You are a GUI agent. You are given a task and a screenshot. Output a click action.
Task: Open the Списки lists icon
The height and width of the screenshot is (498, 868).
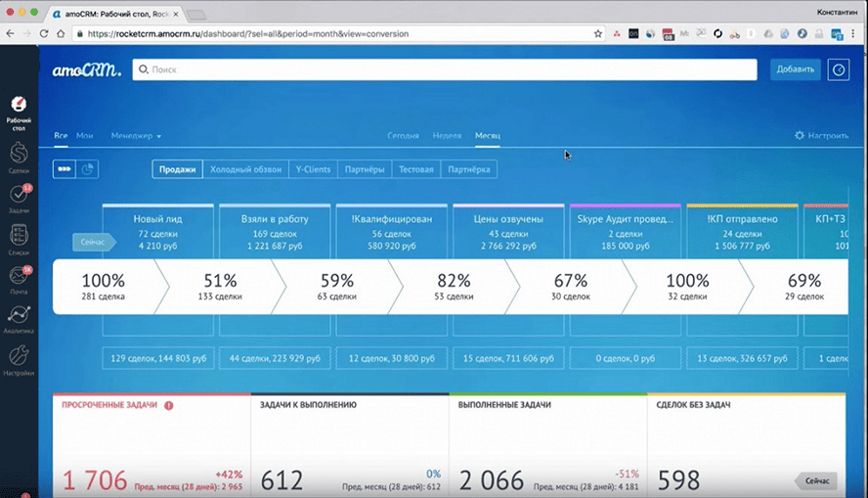[19, 240]
